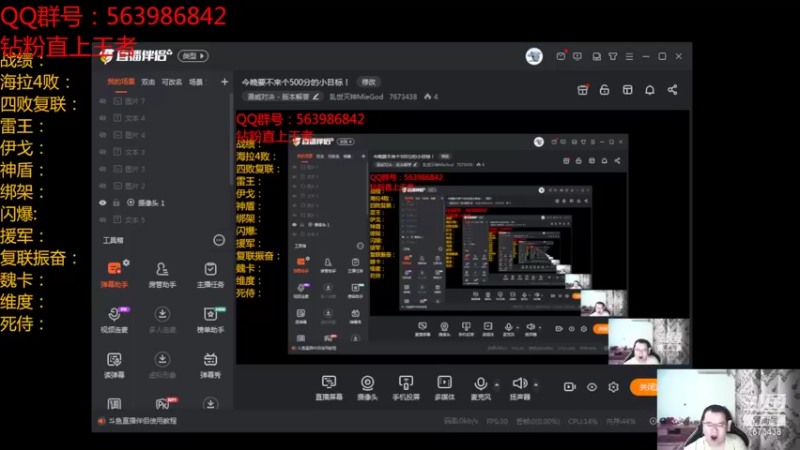Select the 图片 2 source row
800x450 pixels.
[163, 186]
